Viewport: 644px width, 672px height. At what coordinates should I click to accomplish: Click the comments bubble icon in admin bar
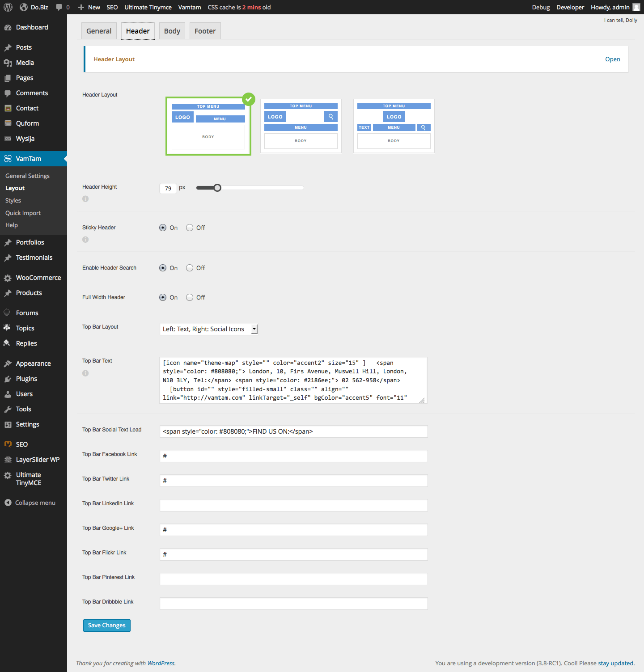coord(59,7)
